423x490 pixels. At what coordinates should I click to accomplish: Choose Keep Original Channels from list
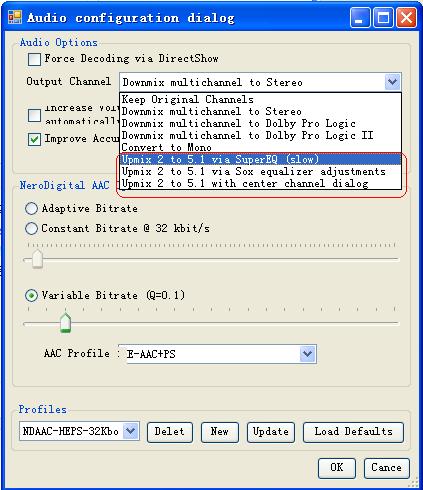pos(260,99)
